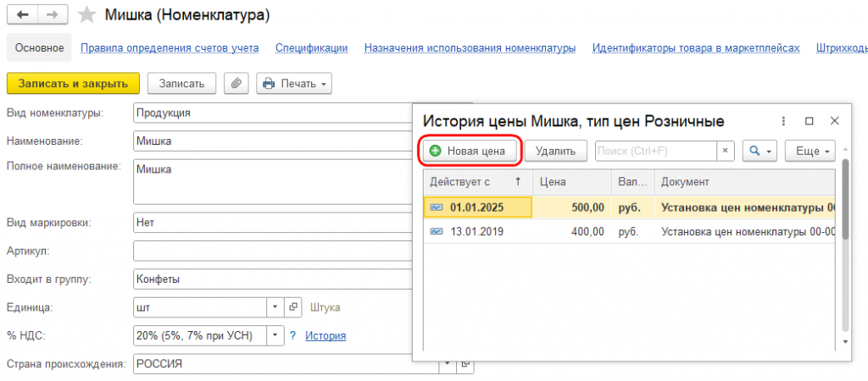Click the Полное наименование text area

273,182
